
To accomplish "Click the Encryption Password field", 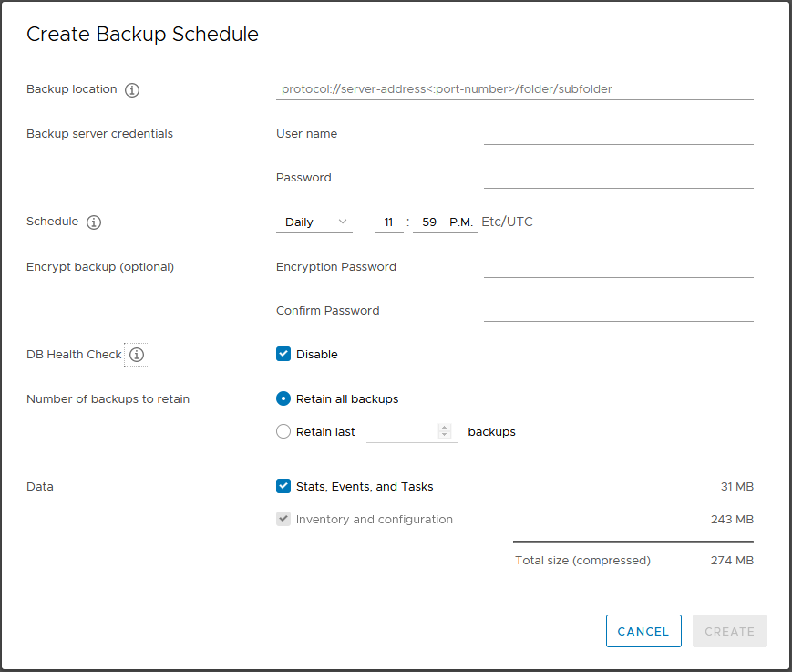I will coord(619,267).
